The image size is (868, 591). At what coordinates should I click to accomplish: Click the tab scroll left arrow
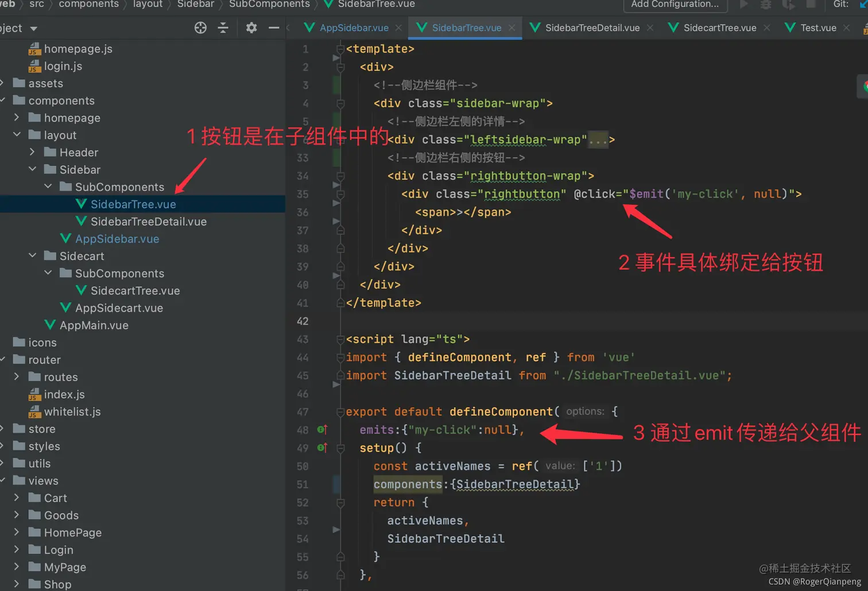[288, 28]
